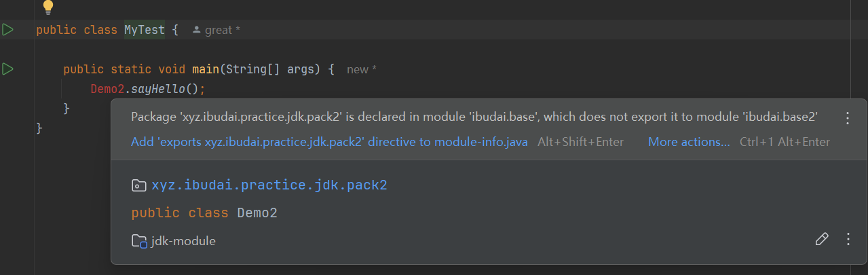Click the pencil edit icon in the popup
The width and height of the screenshot is (868, 275).
click(x=821, y=239)
